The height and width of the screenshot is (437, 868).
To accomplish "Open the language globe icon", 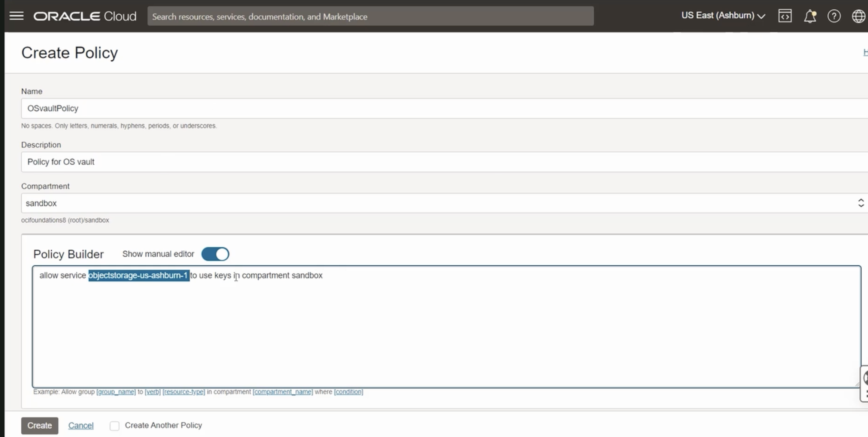I will 858,16.
